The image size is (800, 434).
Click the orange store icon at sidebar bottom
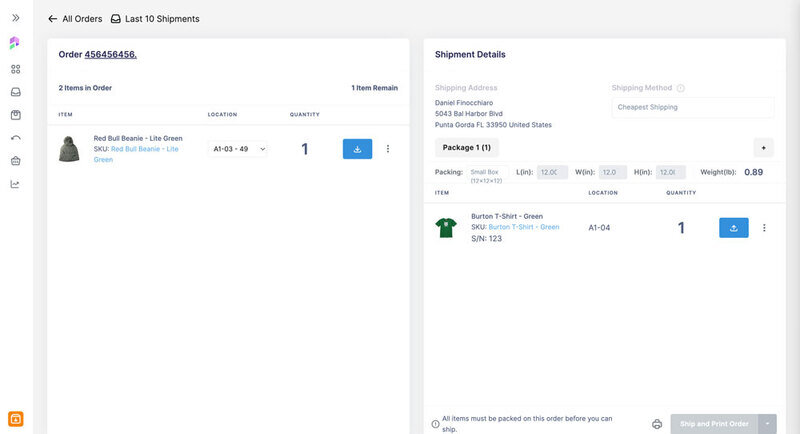(15, 418)
